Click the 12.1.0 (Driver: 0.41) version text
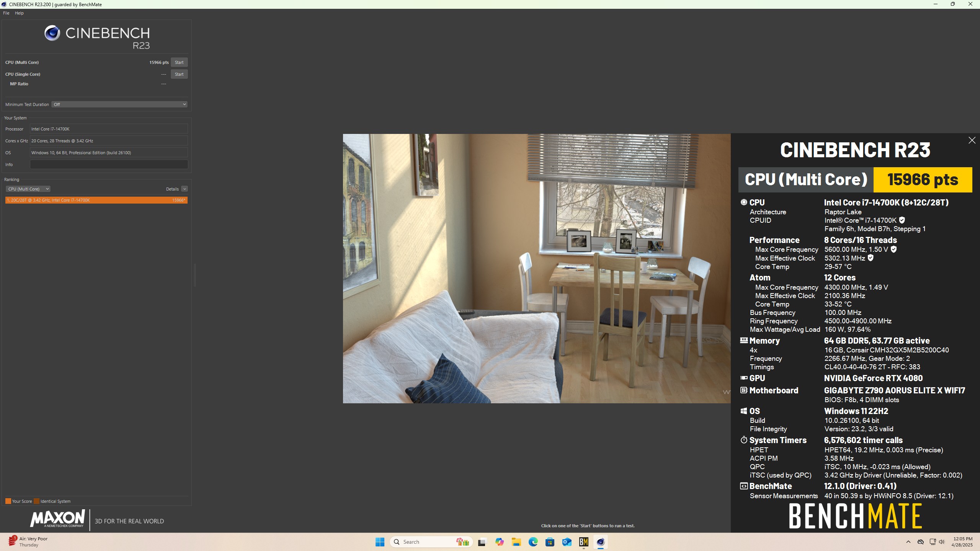980x551 pixels. pos(860,486)
